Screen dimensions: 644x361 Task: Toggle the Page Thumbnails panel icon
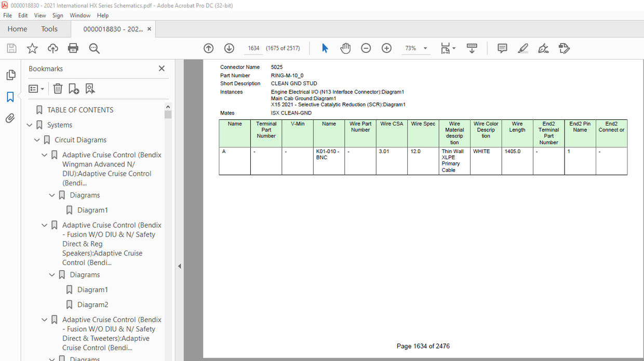(10, 75)
